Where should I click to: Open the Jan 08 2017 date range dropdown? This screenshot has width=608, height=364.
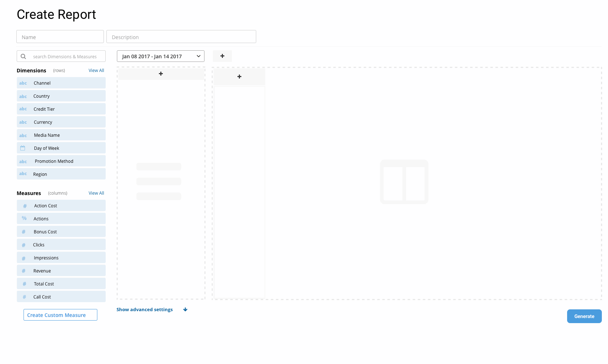160,56
